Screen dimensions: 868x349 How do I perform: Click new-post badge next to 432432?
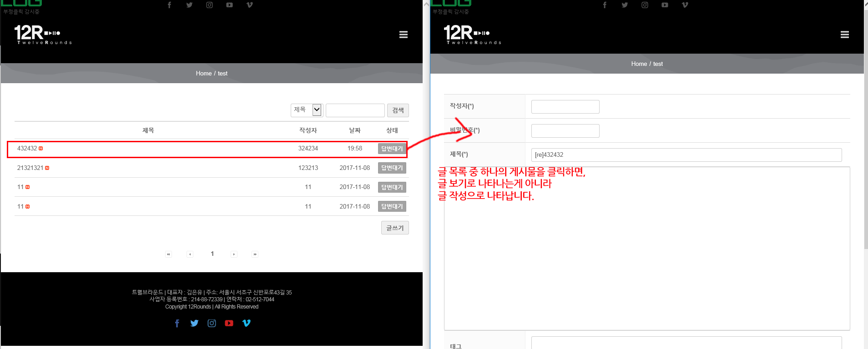41,149
